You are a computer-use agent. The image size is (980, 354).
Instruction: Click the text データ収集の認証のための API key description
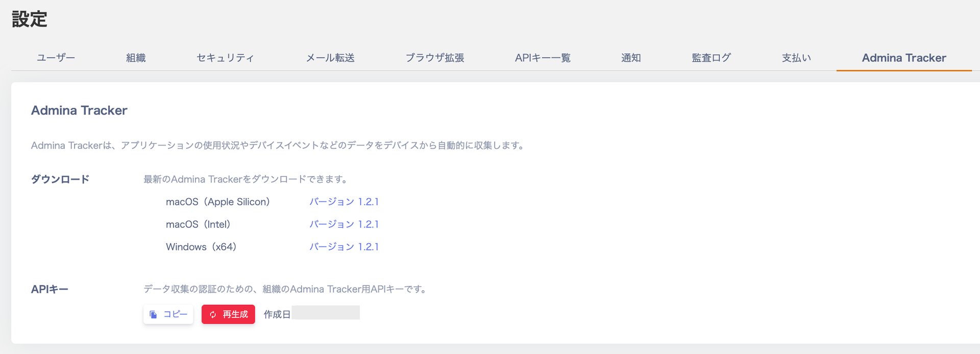[286, 289]
